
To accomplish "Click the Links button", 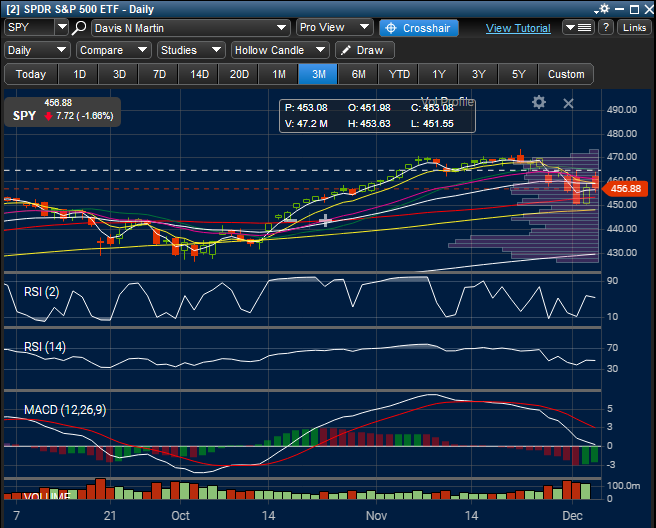I will [634, 28].
